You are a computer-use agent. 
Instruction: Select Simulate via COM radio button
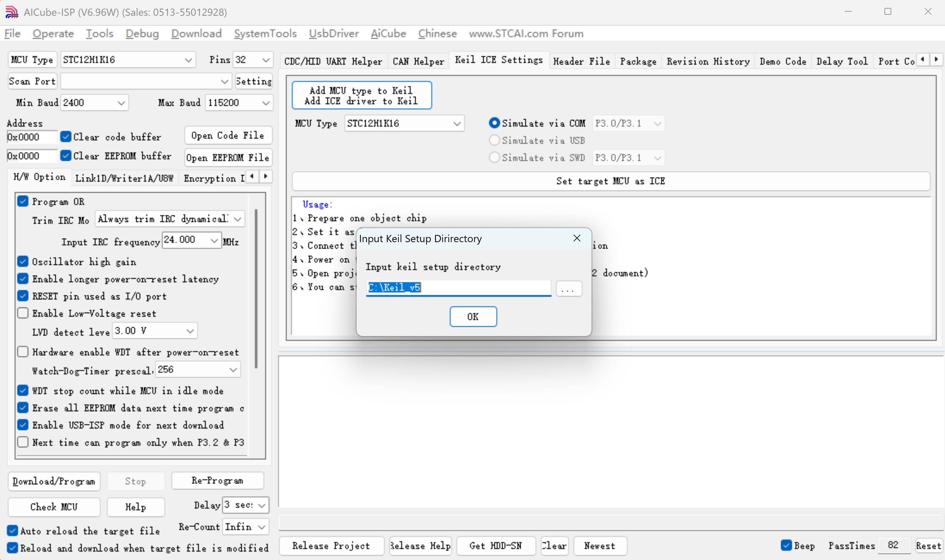[x=494, y=123]
